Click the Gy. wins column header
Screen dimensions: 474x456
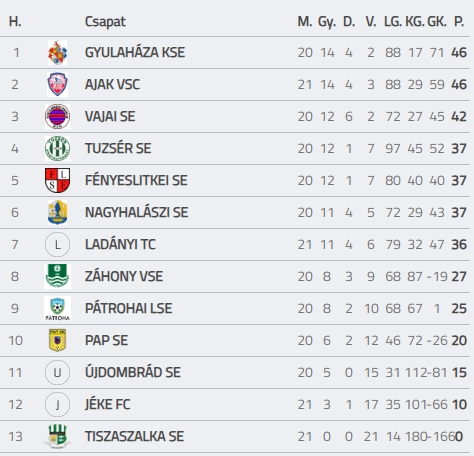pos(327,22)
